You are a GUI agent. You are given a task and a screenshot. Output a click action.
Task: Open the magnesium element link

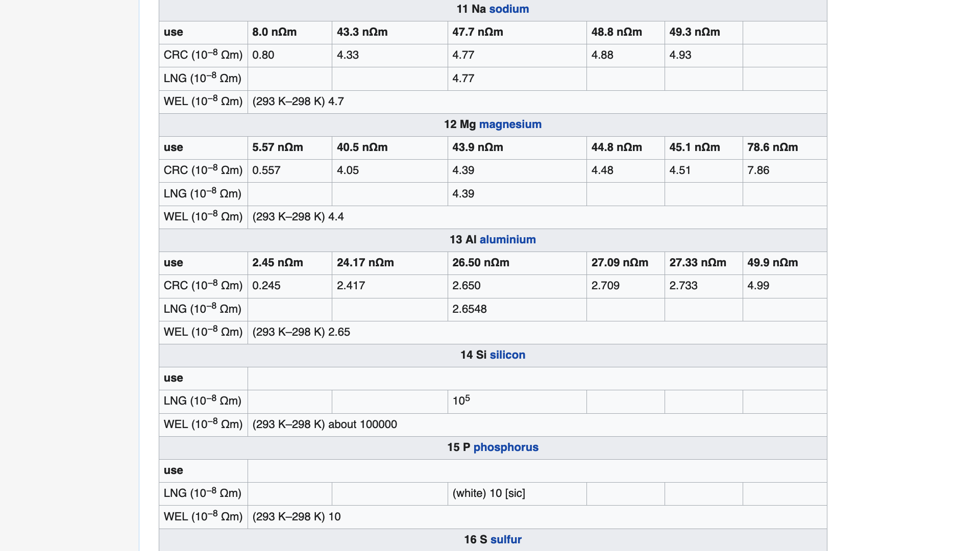click(x=510, y=124)
